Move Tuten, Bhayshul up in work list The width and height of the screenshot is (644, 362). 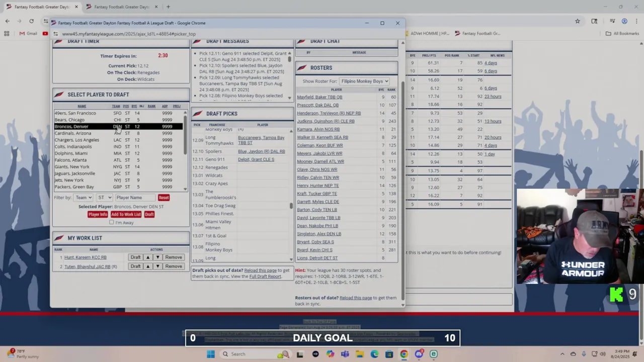tap(148, 266)
